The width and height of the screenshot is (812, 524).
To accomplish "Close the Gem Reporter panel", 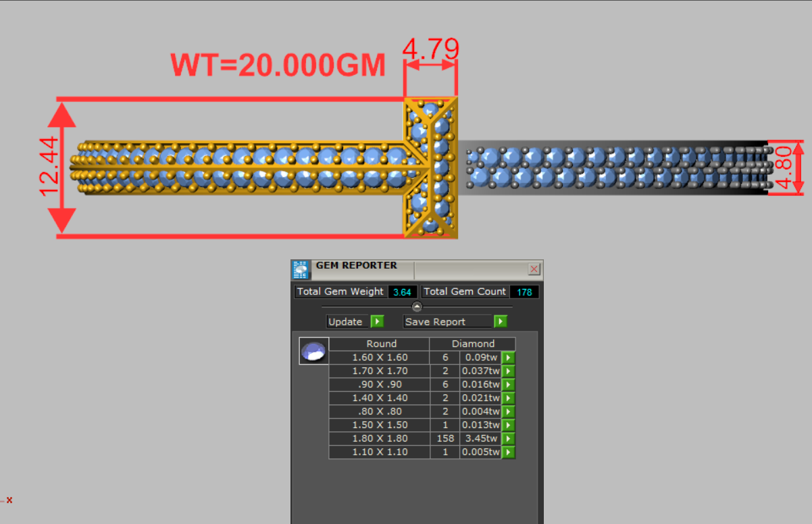I will [x=534, y=269].
